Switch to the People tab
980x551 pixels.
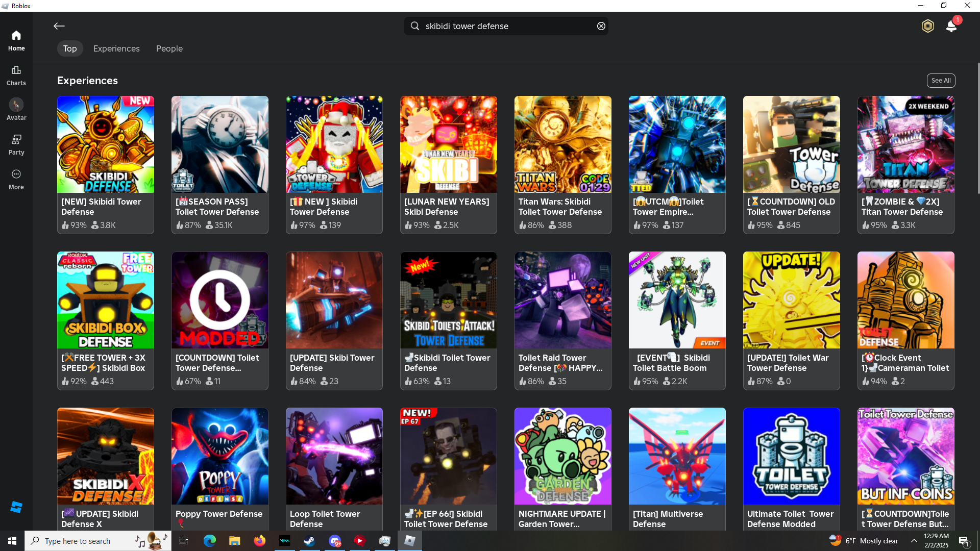(x=169, y=48)
